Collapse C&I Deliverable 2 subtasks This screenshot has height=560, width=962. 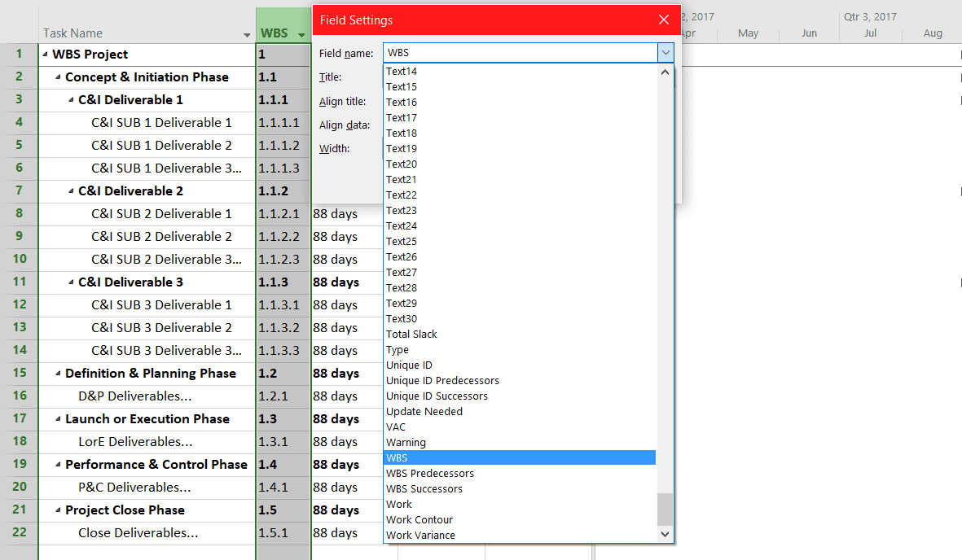(71, 190)
